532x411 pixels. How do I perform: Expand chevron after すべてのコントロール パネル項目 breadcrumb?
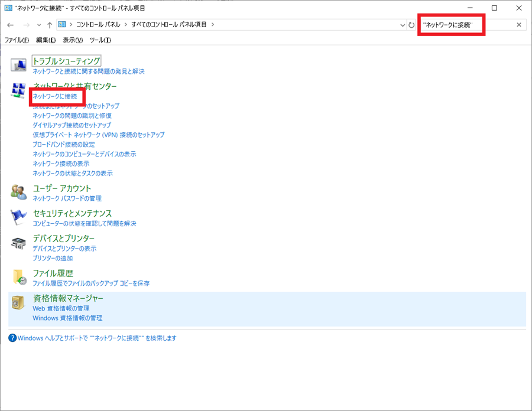(x=213, y=24)
